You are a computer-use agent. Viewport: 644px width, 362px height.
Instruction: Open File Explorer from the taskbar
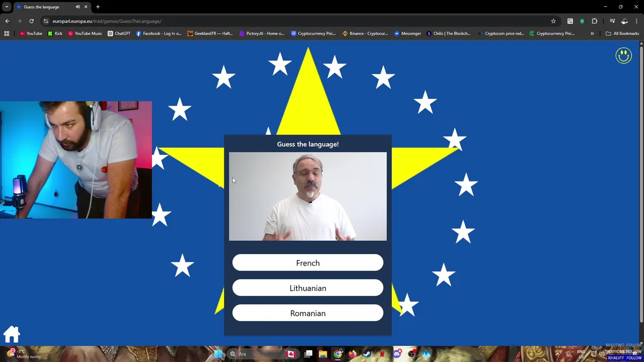tap(323, 354)
